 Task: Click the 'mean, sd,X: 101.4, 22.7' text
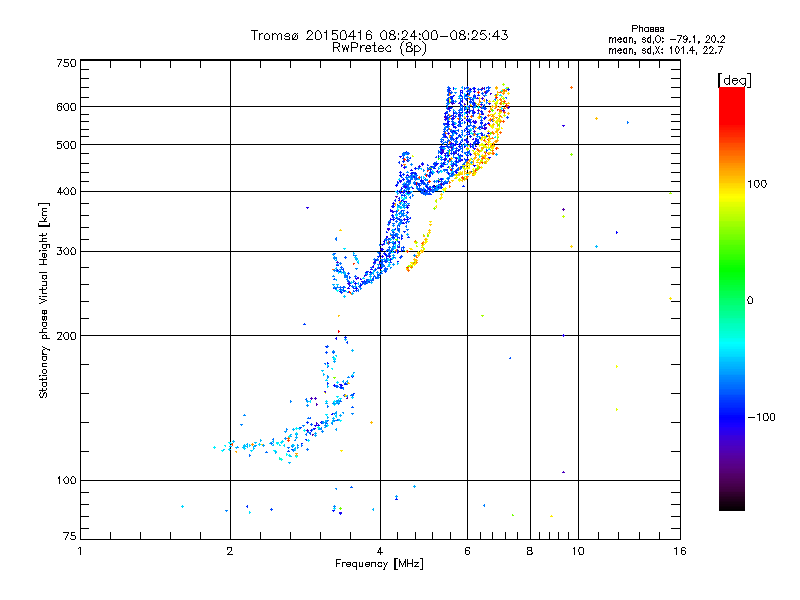(665, 50)
